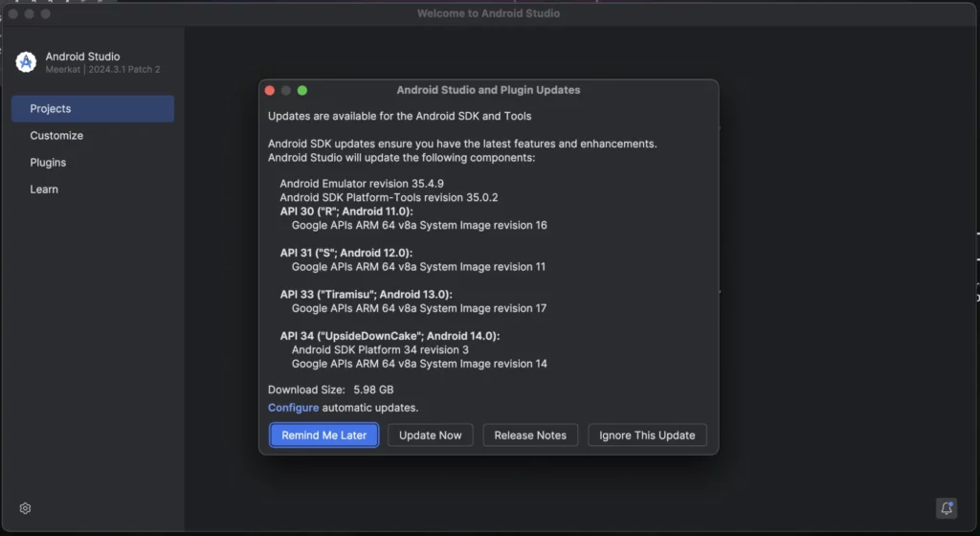Choose Remind Me Later
Image resolution: width=980 pixels, height=536 pixels.
[323, 435]
